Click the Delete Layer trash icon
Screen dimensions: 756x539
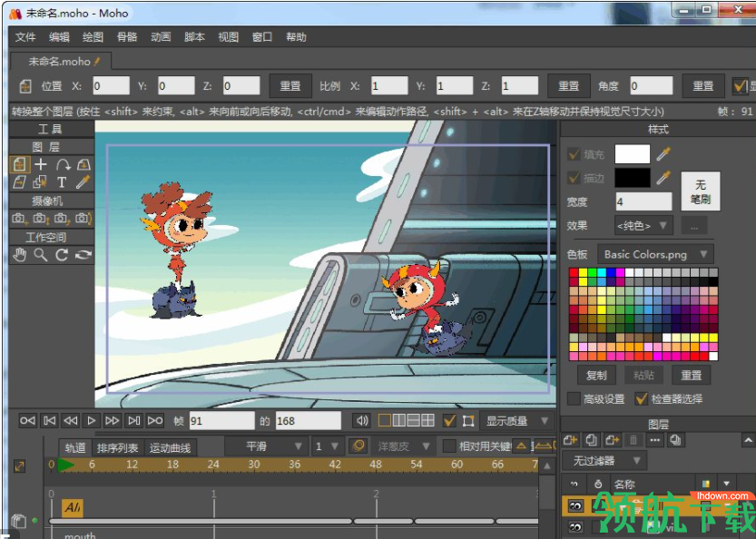pos(633,440)
